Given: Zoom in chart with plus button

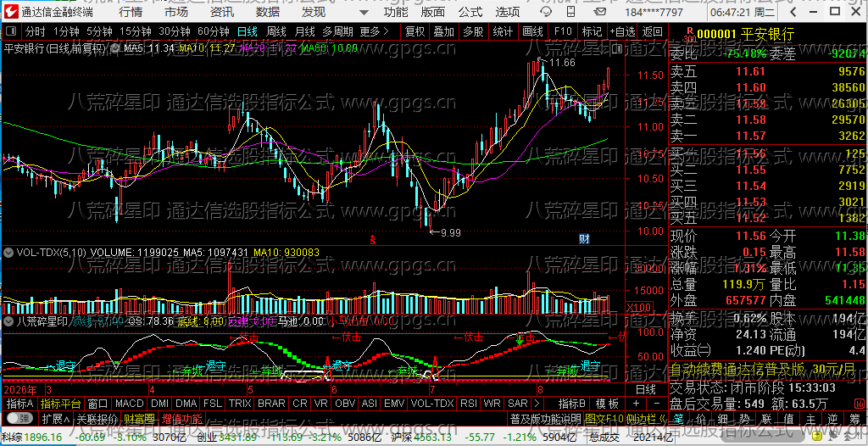Looking at the screenshot, I should (x=636, y=403).
